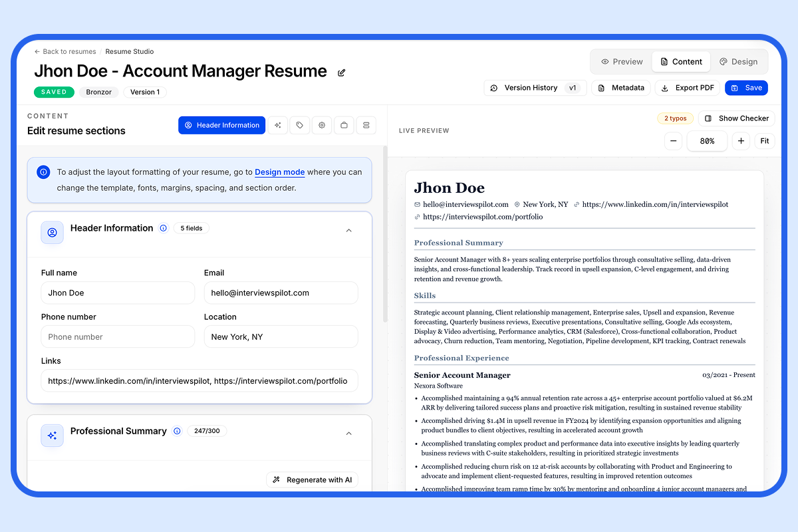This screenshot has height=532, width=798.
Task: Switch to the Preview tab
Action: pos(622,62)
